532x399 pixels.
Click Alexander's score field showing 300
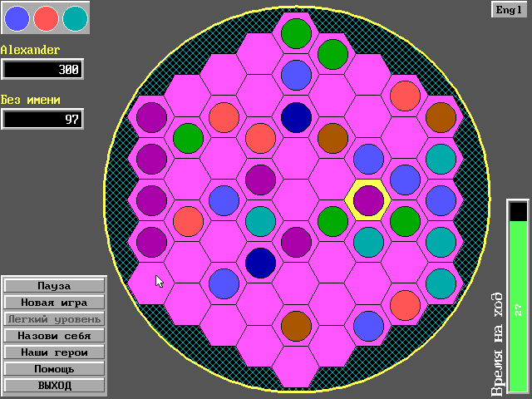(42, 69)
